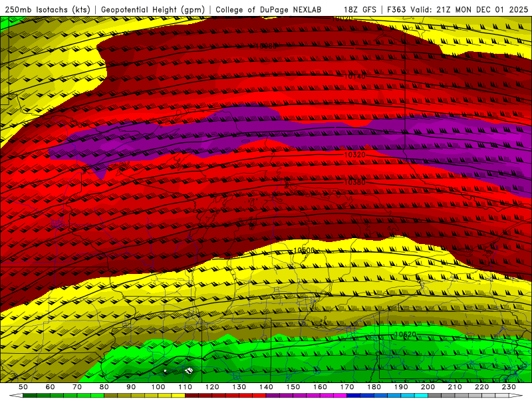Click the 230 value on the color scale
The image size is (532, 399).
tap(509, 387)
